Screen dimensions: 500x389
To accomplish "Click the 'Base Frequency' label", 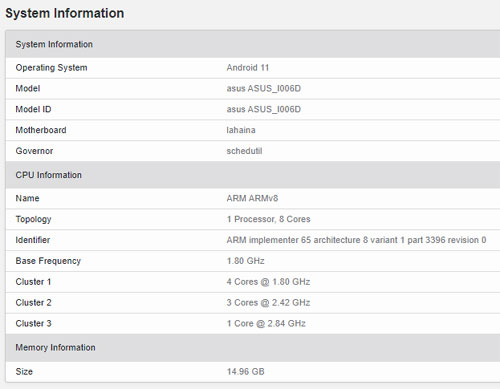I will [x=48, y=261].
